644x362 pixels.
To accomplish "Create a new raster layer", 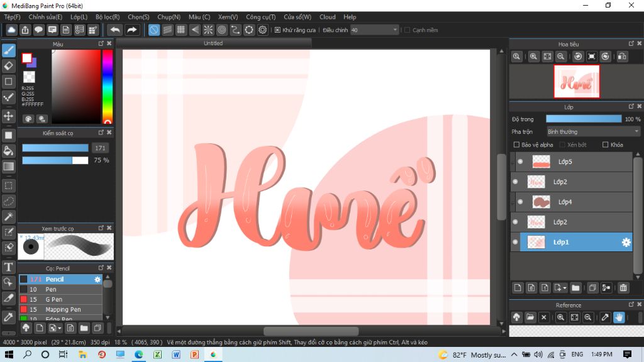I will (518, 288).
